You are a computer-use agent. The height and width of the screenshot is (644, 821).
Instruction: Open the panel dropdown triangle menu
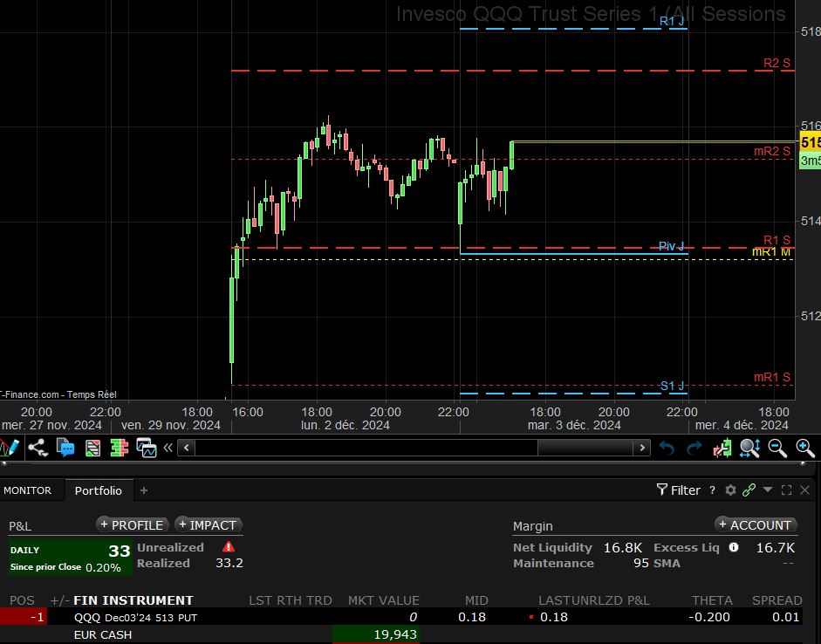point(768,490)
